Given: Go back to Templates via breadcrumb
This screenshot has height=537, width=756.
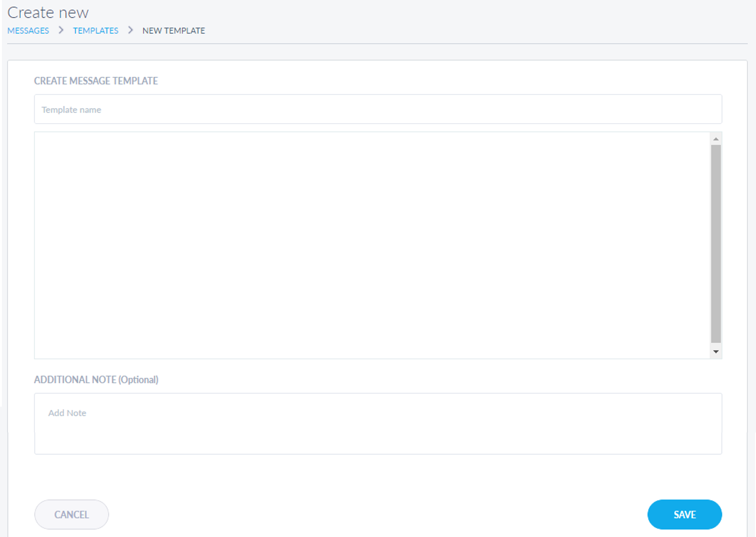Looking at the screenshot, I should click(95, 31).
